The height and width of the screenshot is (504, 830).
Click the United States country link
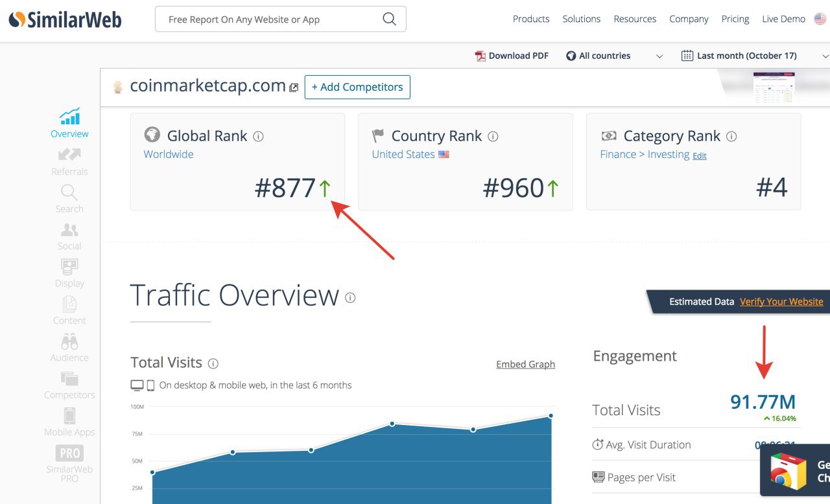pyautogui.click(x=403, y=154)
